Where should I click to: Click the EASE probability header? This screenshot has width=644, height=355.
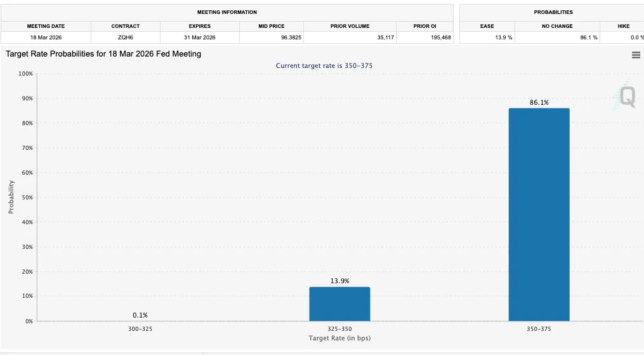(x=487, y=26)
